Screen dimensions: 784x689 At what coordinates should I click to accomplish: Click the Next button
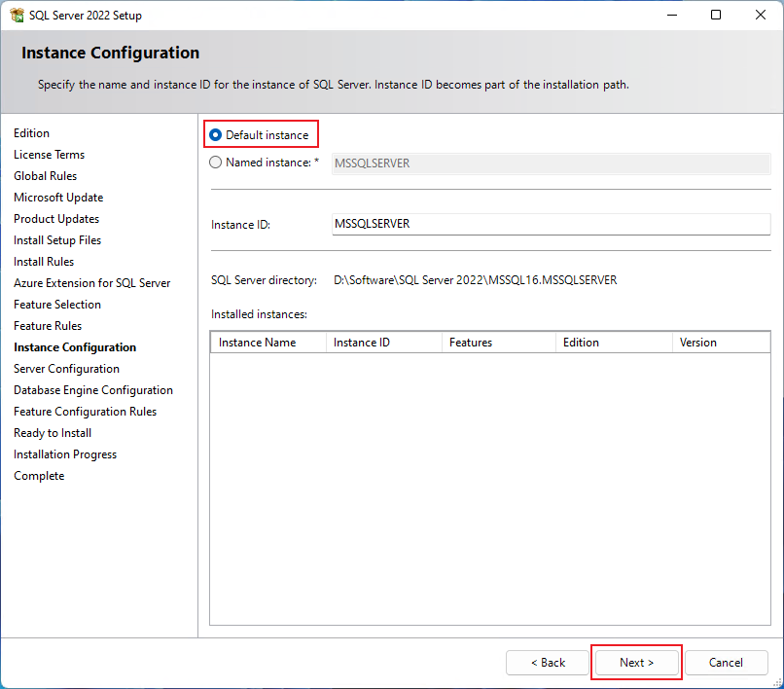(x=636, y=663)
